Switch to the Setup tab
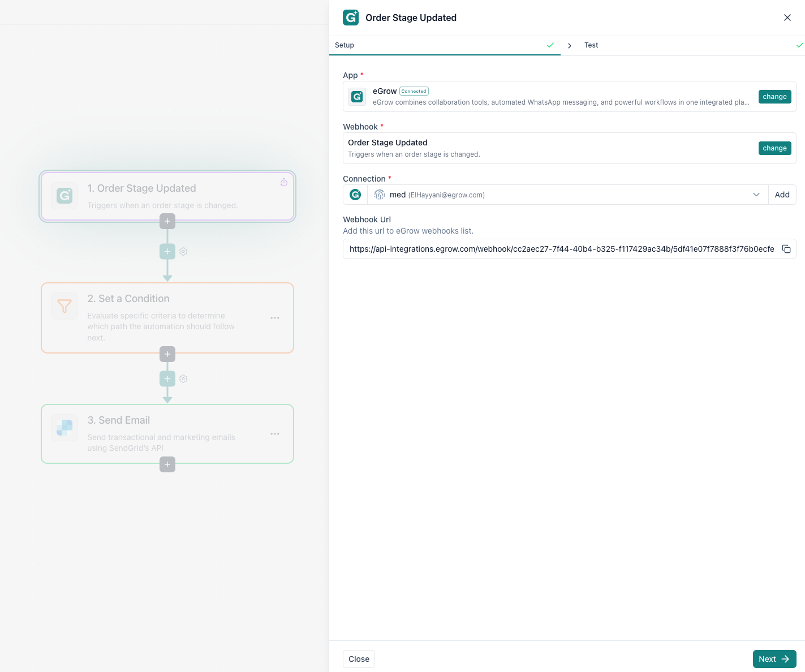Image resolution: width=805 pixels, height=672 pixels. coord(345,45)
